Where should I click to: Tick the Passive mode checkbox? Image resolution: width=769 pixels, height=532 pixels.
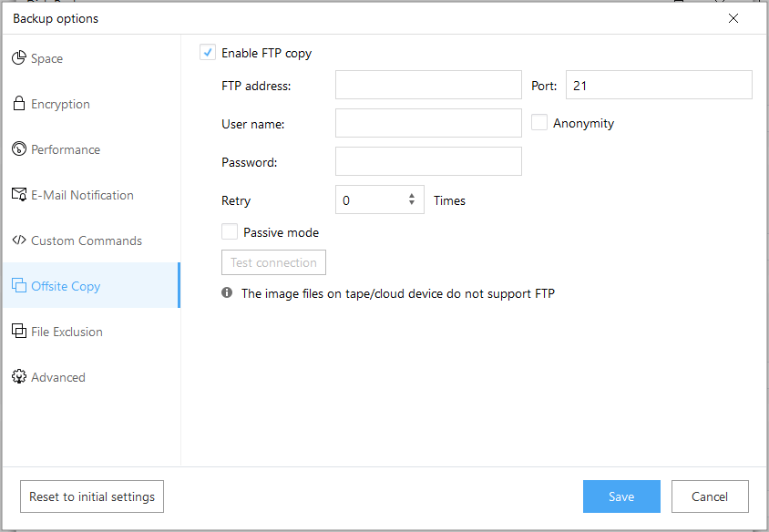coord(230,232)
